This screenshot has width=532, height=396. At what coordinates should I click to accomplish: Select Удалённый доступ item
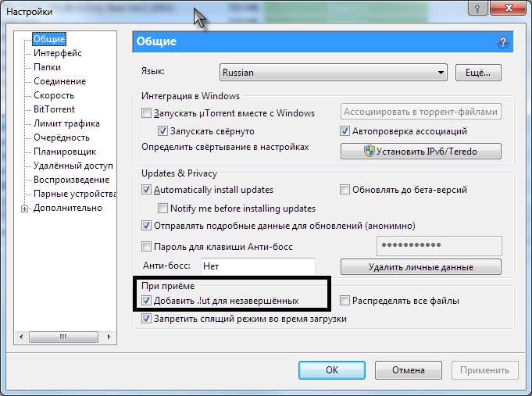click(73, 166)
